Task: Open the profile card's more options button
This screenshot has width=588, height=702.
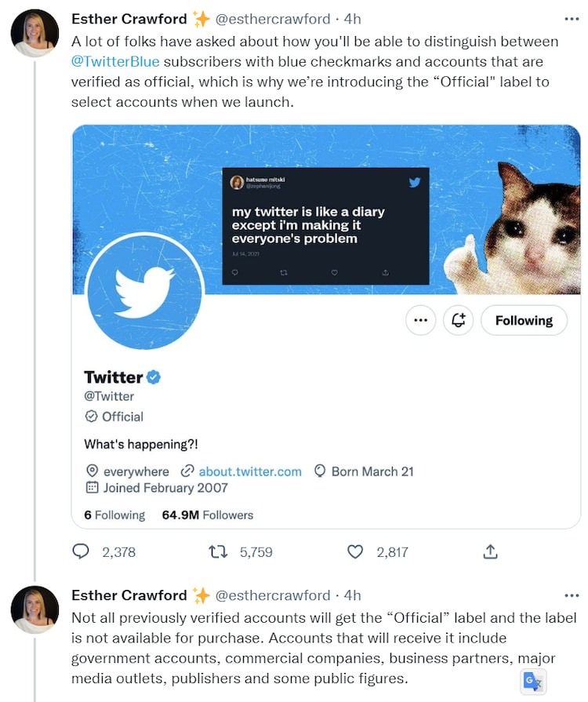Action: pyautogui.click(x=421, y=320)
